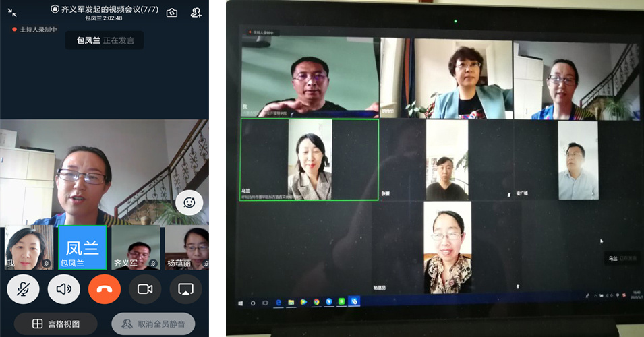Open the invite participant icon

click(x=196, y=12)
